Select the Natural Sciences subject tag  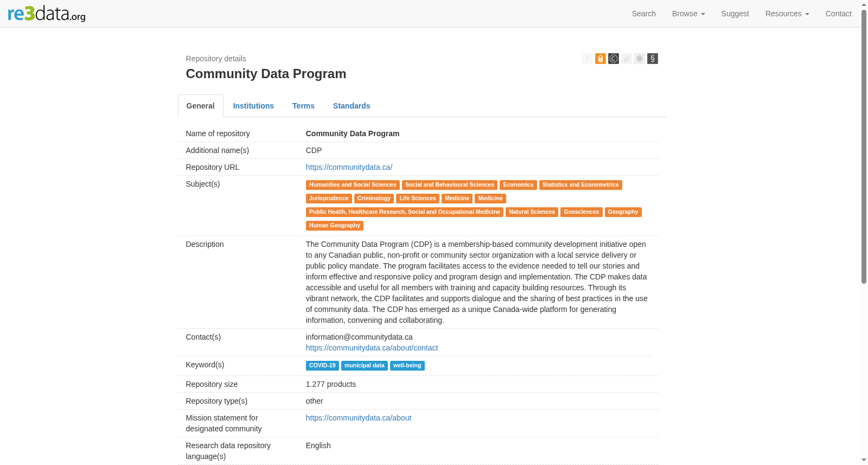532,212
